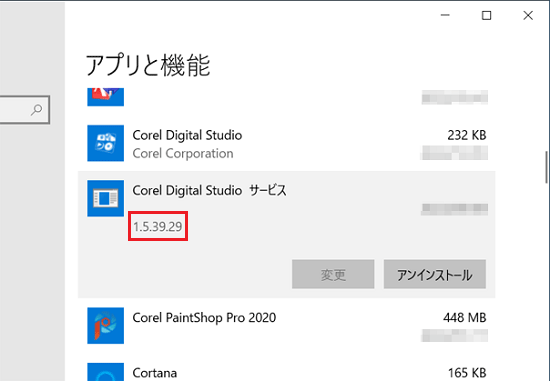Click the 448 MB size value
Screen dimensions: 550x381
[x=465, y=318]
